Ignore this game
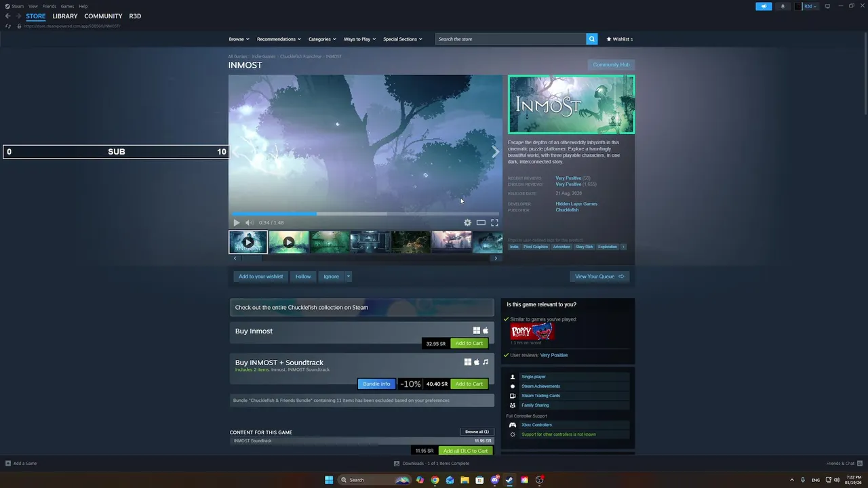This screenshot has width=868, height=488. pos(331,277)
